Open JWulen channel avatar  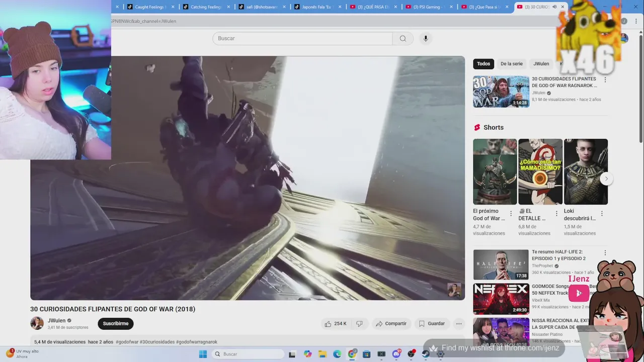point(37,323)
